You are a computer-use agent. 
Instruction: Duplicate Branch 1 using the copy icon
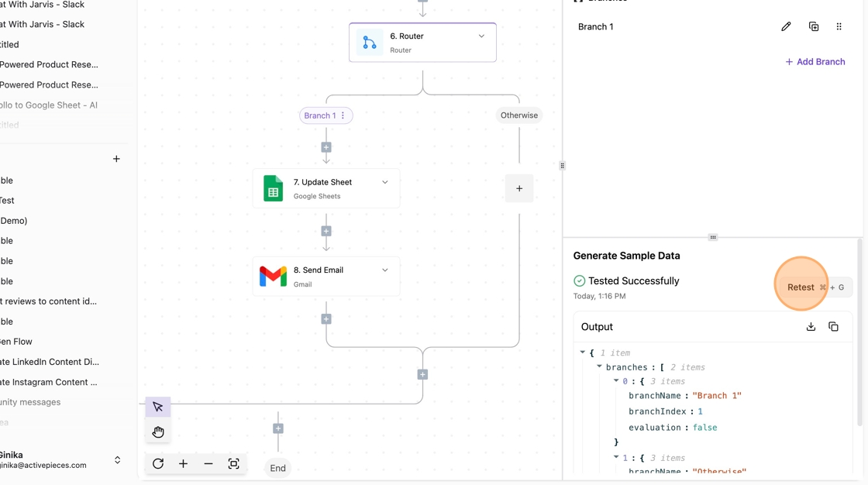point(814,26)
